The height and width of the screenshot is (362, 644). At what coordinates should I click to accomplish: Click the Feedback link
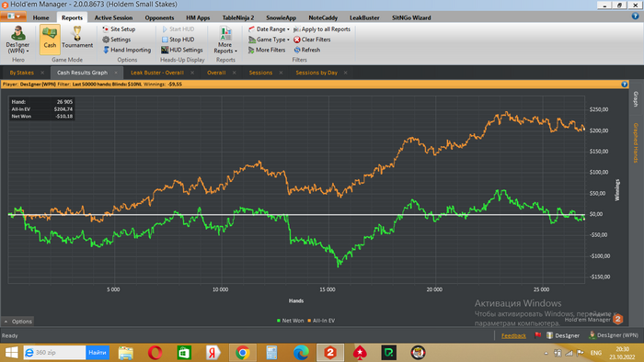coord(513,335)
